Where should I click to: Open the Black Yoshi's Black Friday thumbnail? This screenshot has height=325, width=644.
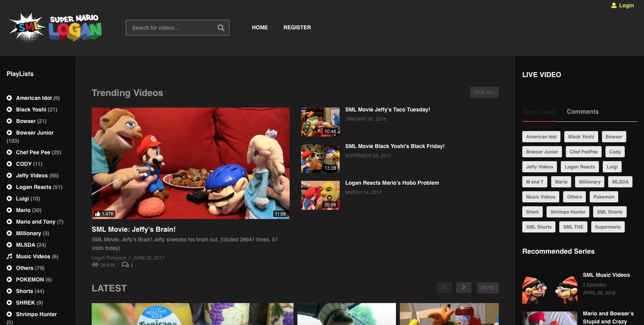(x=320, y=158)
